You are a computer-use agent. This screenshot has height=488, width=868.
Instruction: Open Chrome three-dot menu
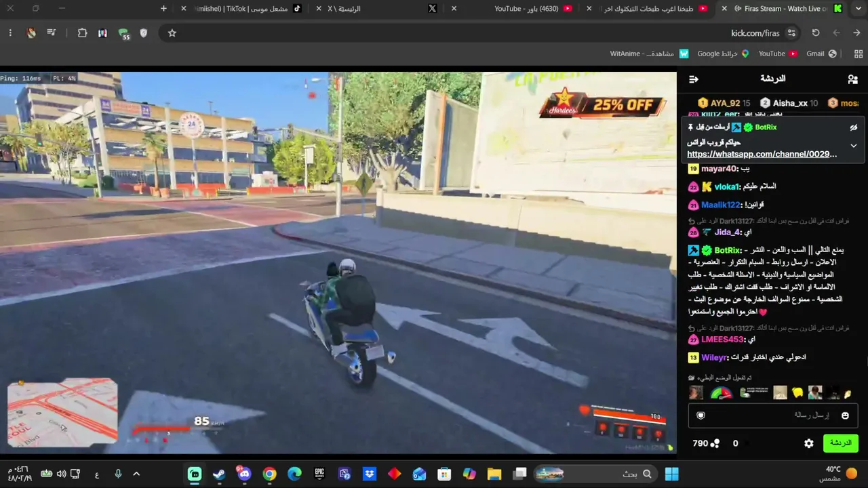[x=10, y=33]
